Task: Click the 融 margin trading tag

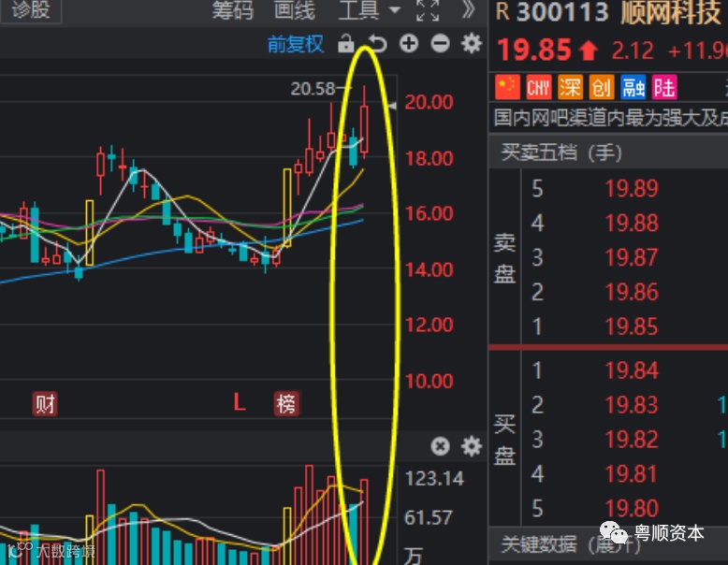Action: (633, 87)
